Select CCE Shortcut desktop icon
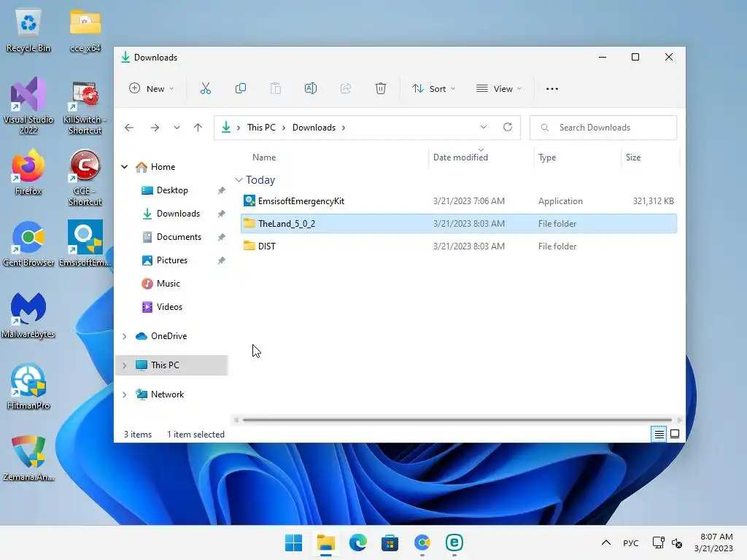This screenshot has height=560, width=747. (85, 178)
